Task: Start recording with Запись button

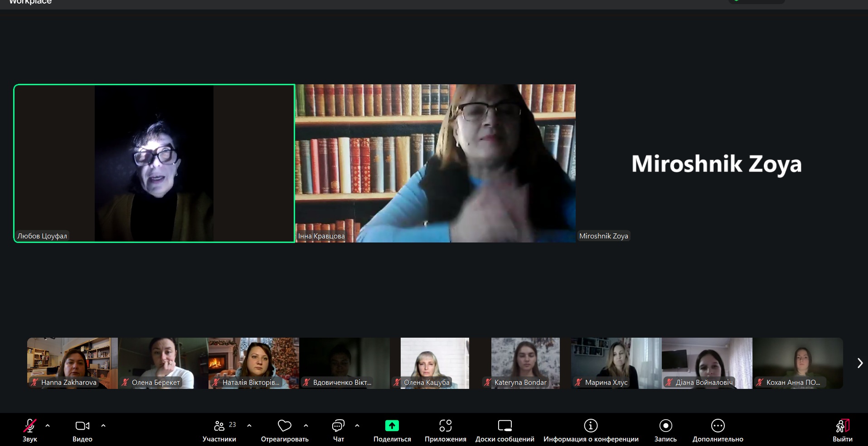Action: tap(665, 426)
